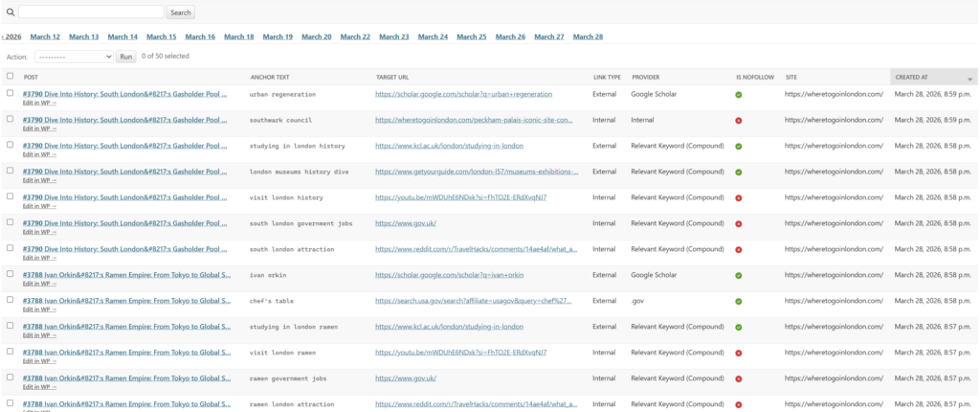
Task: Filter by date March 18
Action: click(x=238, y=37)
